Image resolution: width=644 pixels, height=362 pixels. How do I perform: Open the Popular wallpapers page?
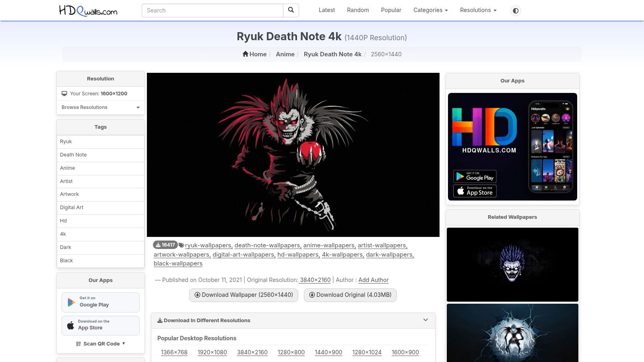391,10
